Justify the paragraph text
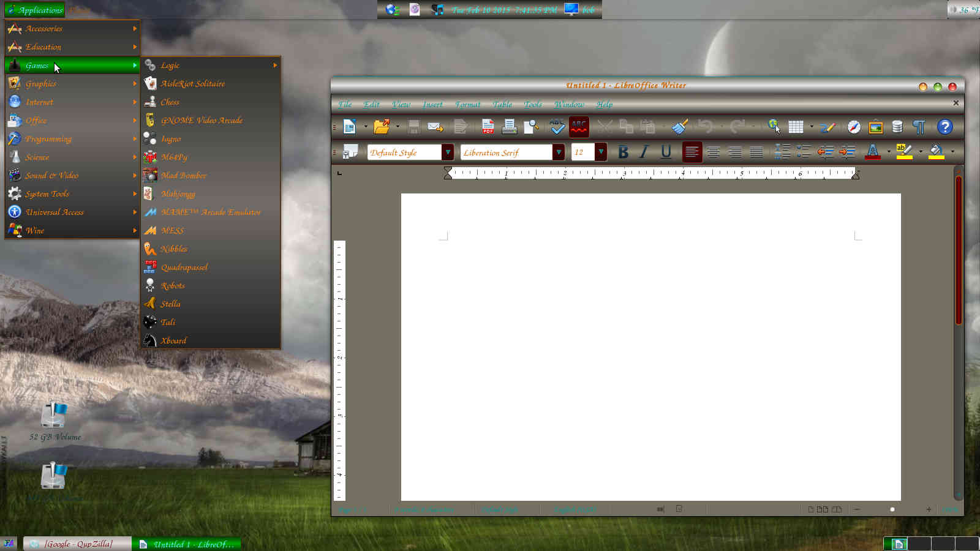Viewport: 980px width, 551px height. pos(756,152)
